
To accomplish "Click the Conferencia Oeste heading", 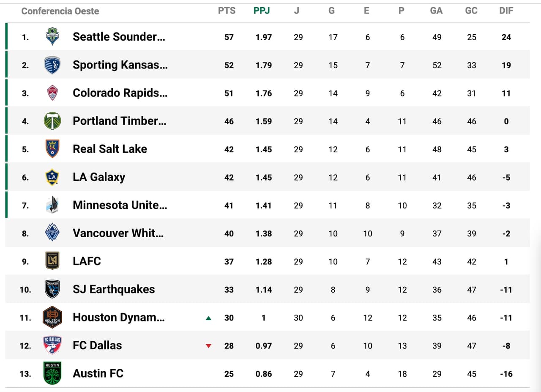I will tap(60, 11).
